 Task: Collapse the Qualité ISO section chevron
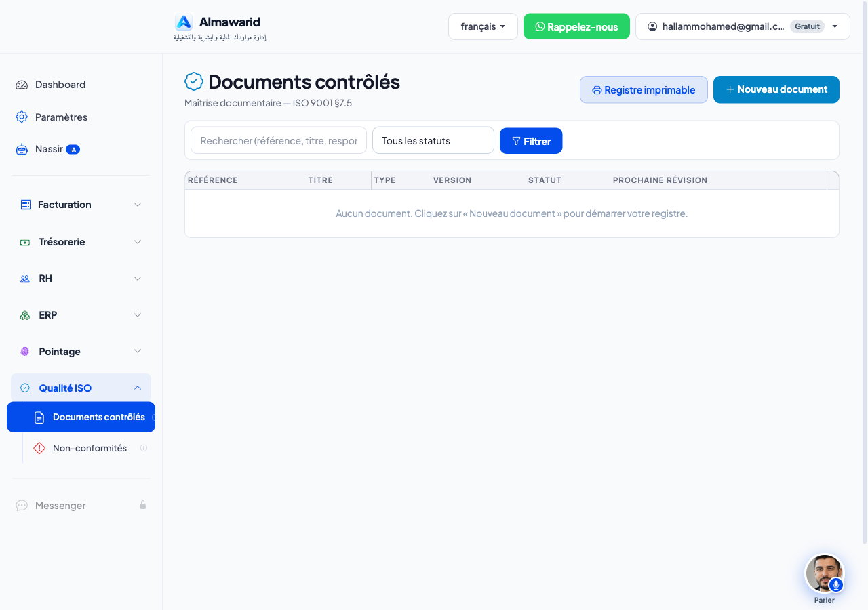(x=138, y=388)
